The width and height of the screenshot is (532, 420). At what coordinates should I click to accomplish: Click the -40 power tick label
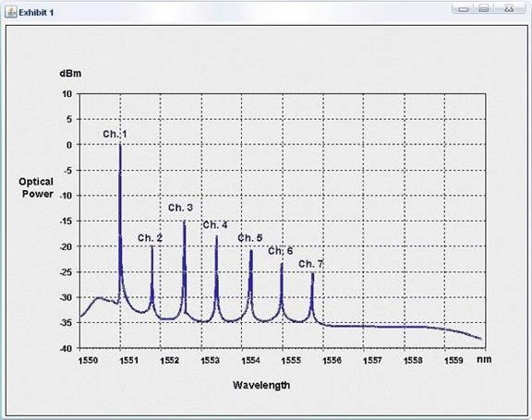click(66, 349)
